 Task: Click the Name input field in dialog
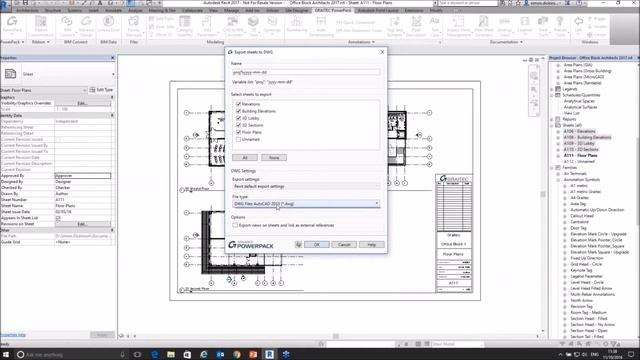(306, 72)
